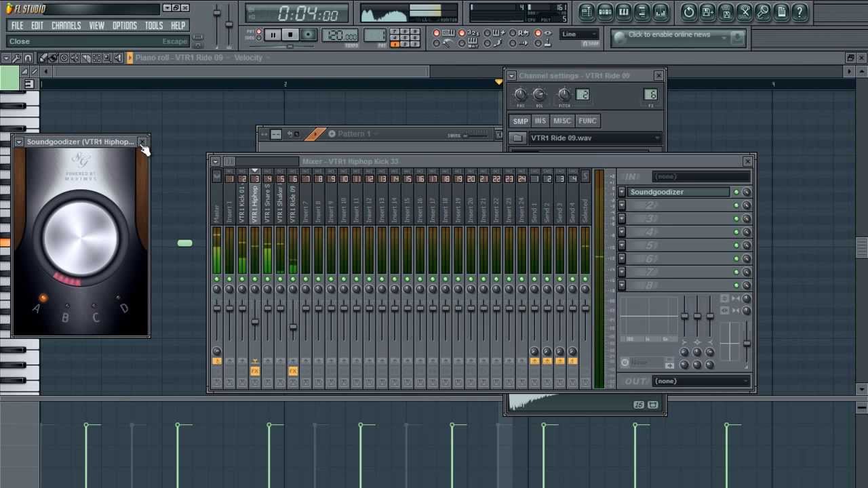Image resolution: width=868 pixels, height=488 pixels.
Task: Click the sample folder browse icon
Action: tap(517, 138)
